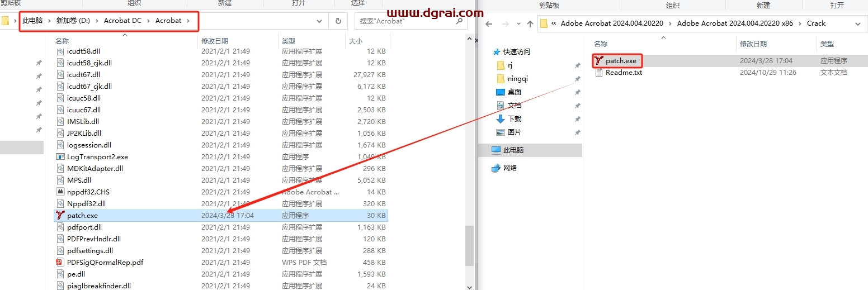Select patch.exe icon in left Acrobat window
Viewport: 868px width, 290px height.
60,215
